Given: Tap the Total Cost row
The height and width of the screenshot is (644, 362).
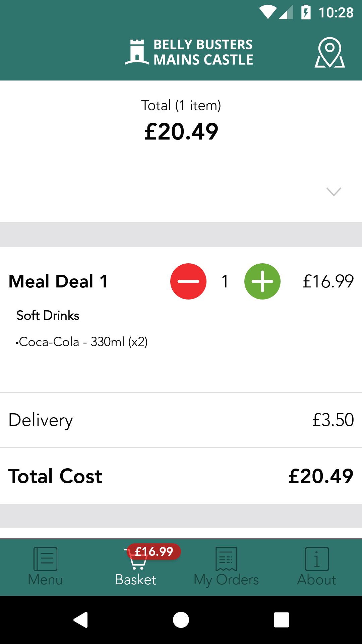Looking at the screenshot, I should pos(181,476).
